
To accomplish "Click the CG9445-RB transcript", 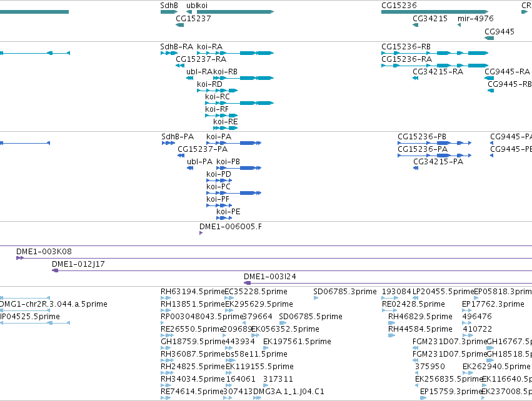I will coord(491,91).
